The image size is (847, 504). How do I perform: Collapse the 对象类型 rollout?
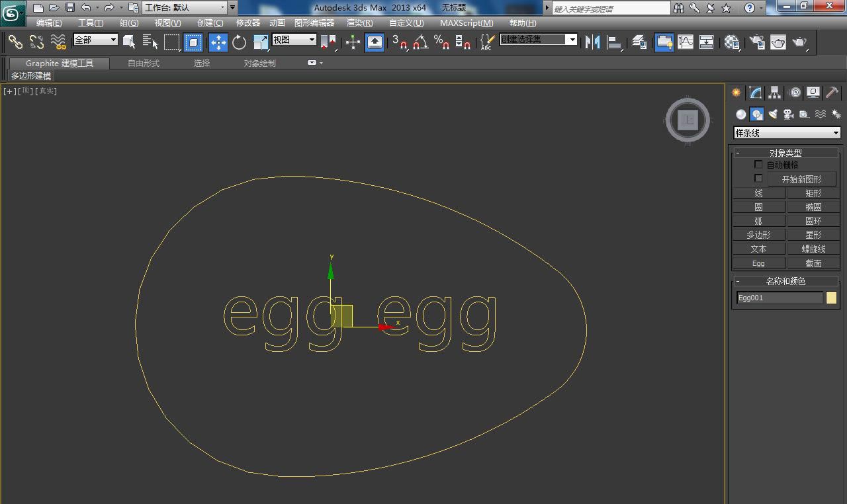(x=738, y=153)
